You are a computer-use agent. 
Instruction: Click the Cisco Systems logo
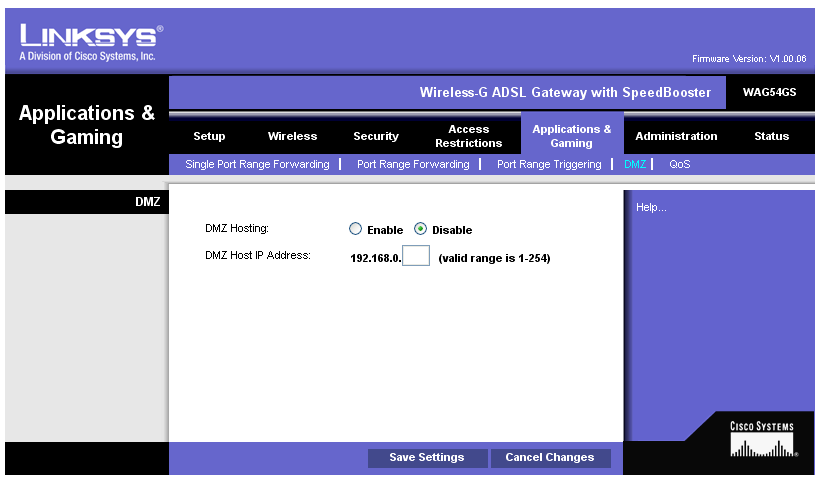click(x=762, y=439)
